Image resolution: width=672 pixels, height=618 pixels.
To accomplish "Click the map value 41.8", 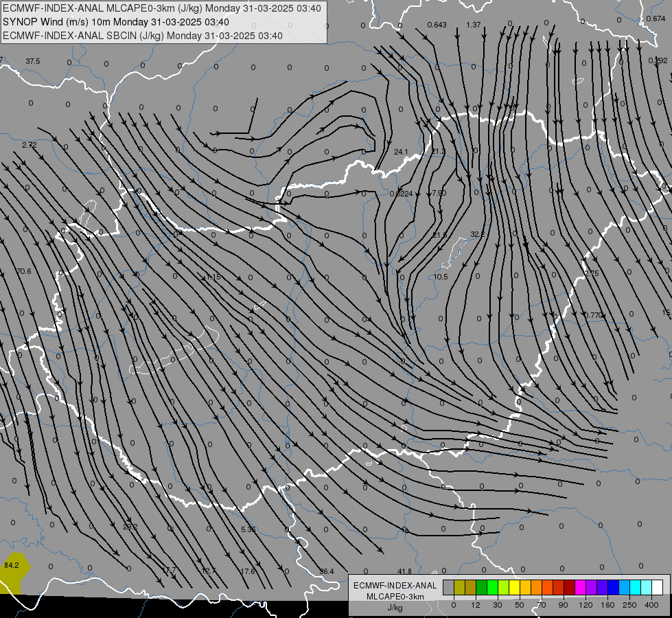I will [x=404, y=571].
